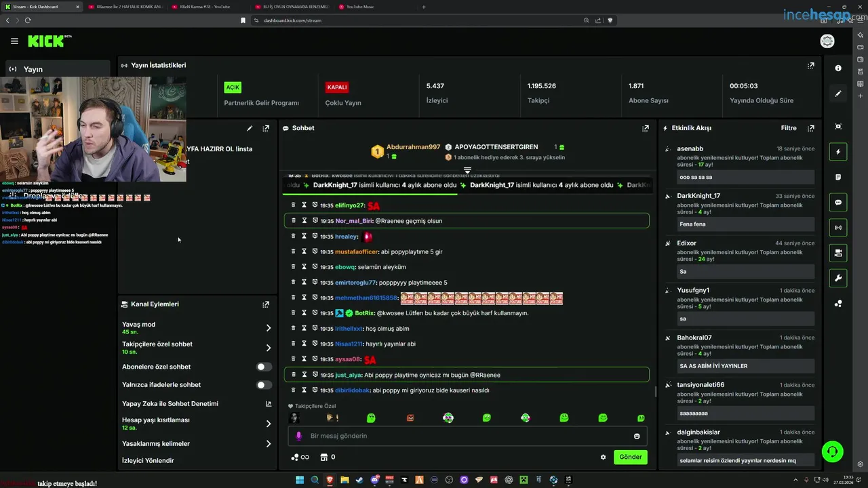Image resolution: width=868 pixels, height=488 pixels.
Task: Open the Filtre dropdown in activity feed
Action: (788, 128)
